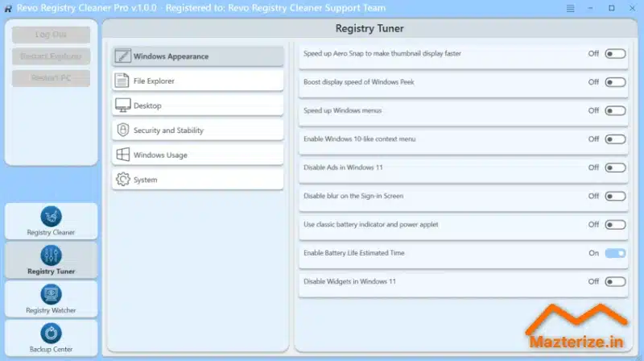Open the Backup Center icon

point(51,333)
